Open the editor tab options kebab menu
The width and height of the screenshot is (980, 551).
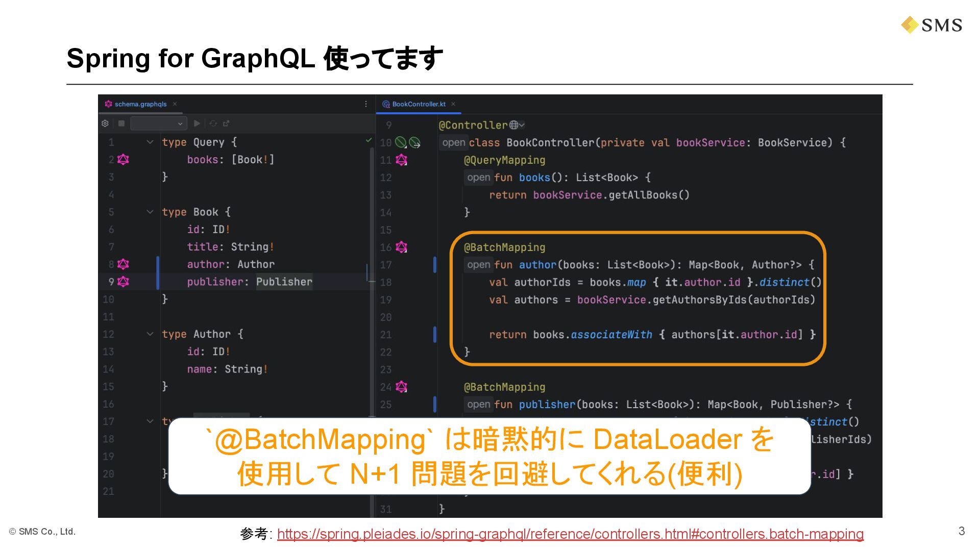[366, 104]
